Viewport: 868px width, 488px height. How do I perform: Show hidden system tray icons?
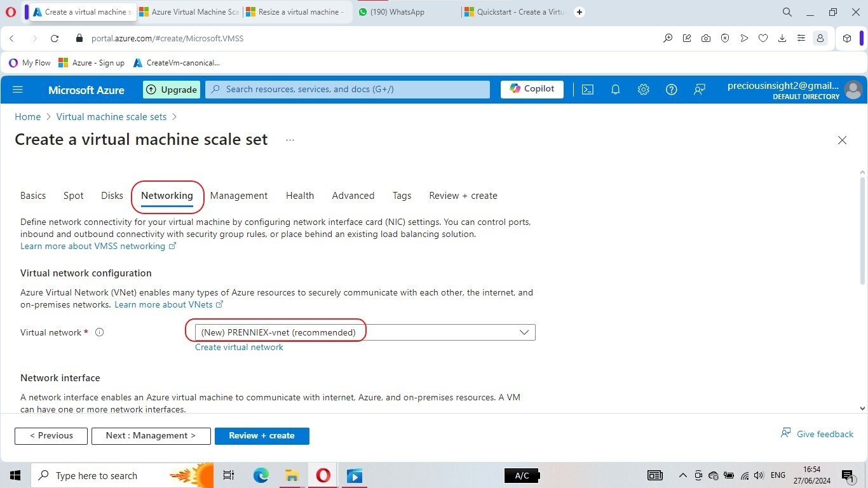pos(683,475)
